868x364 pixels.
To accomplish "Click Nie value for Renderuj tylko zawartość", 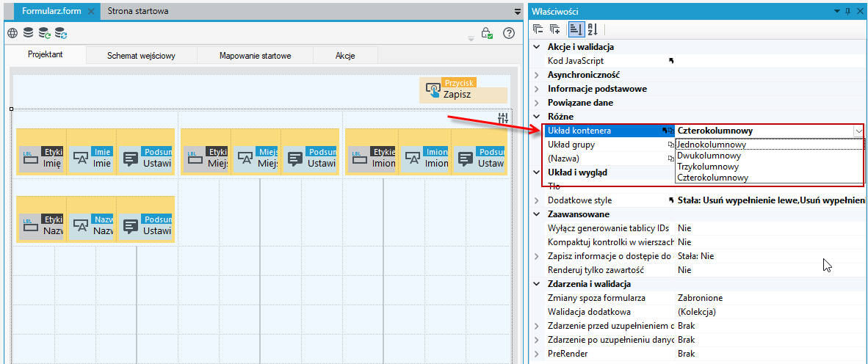I will [684, 270].
